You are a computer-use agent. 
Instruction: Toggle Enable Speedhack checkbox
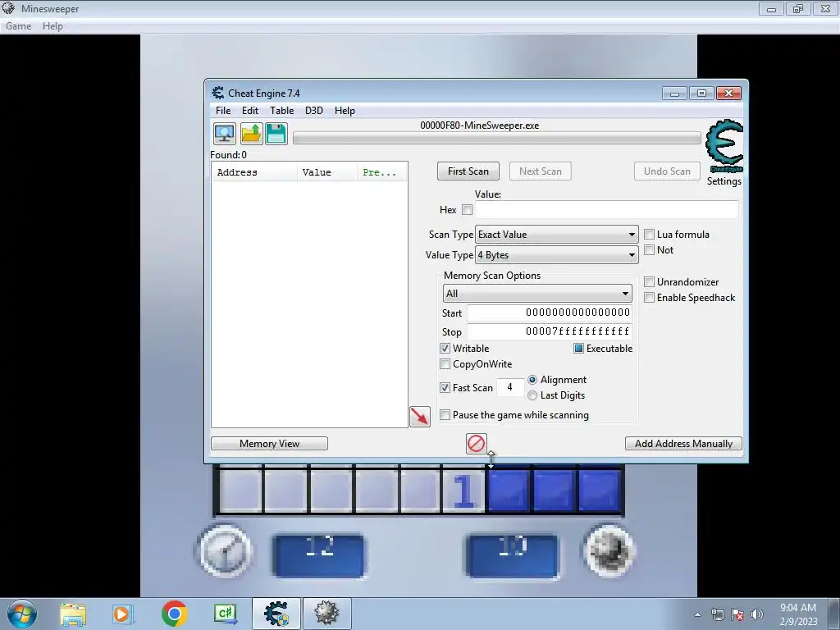pyautogui.click(x=650, y=297)
